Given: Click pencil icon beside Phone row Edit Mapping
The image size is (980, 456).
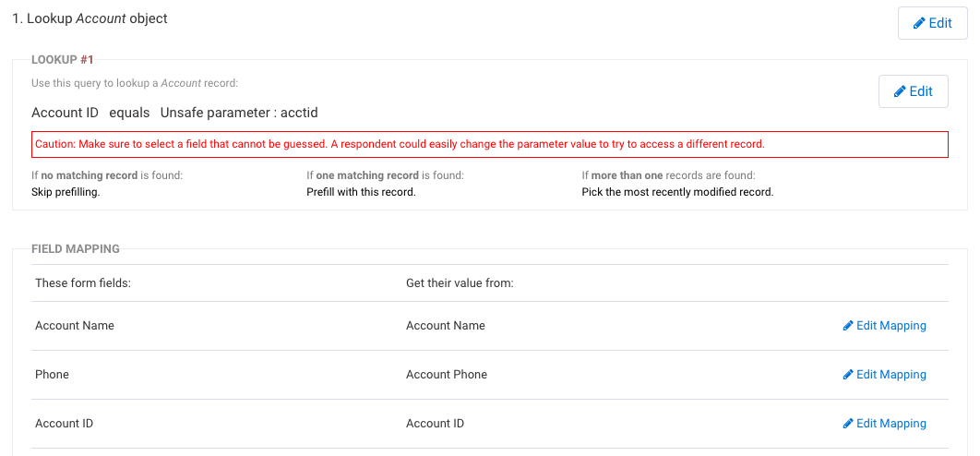Looking at the screenshot, I should click(x=848, y=375).
